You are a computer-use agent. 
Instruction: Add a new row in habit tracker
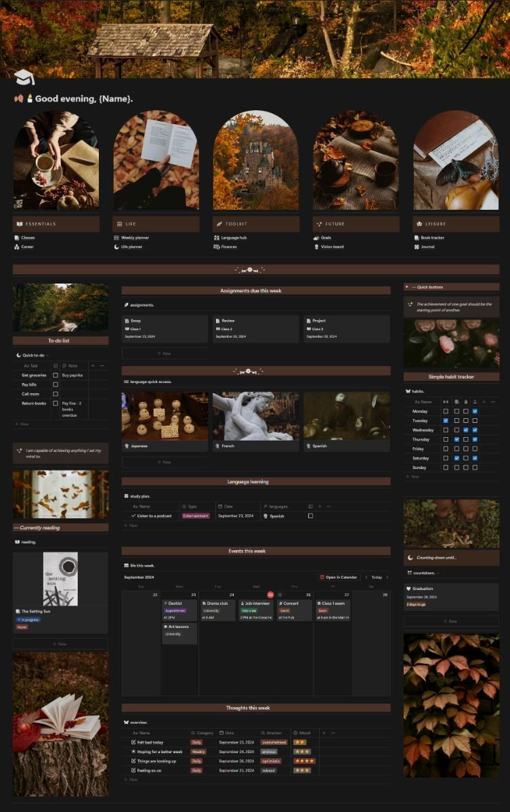tap(413, 476)
